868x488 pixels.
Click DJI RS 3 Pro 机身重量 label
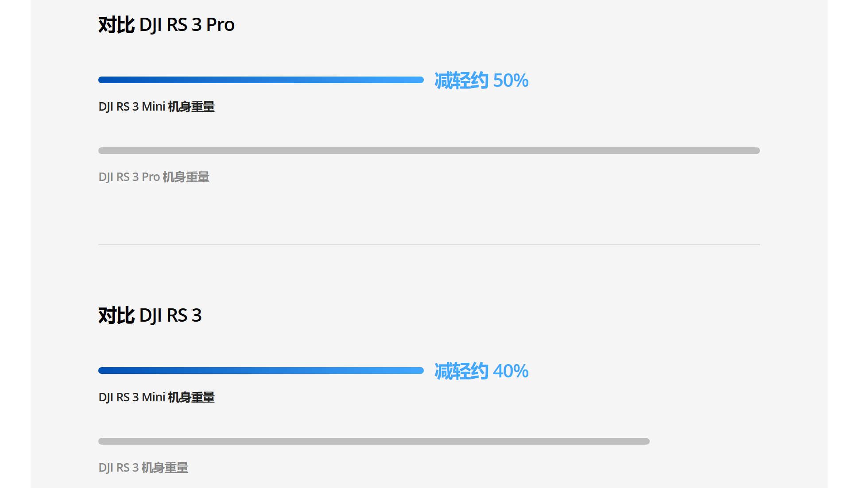[x=154, y=177]
